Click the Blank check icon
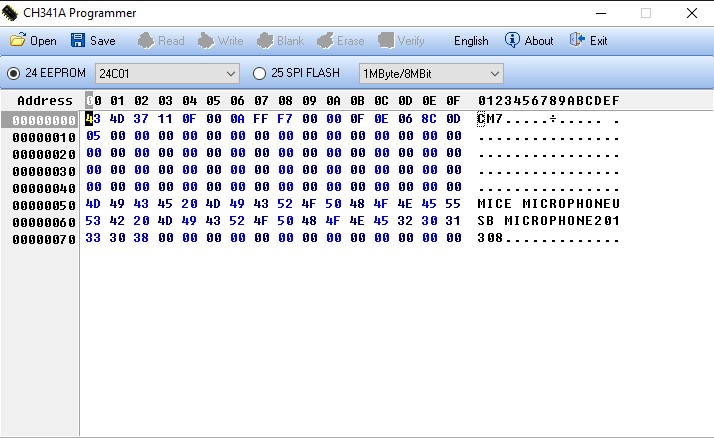 266,41
